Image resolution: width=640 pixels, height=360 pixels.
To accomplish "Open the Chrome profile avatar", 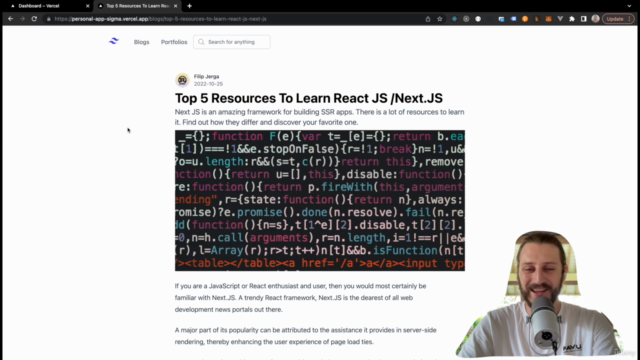I will [x=596, y=19].
